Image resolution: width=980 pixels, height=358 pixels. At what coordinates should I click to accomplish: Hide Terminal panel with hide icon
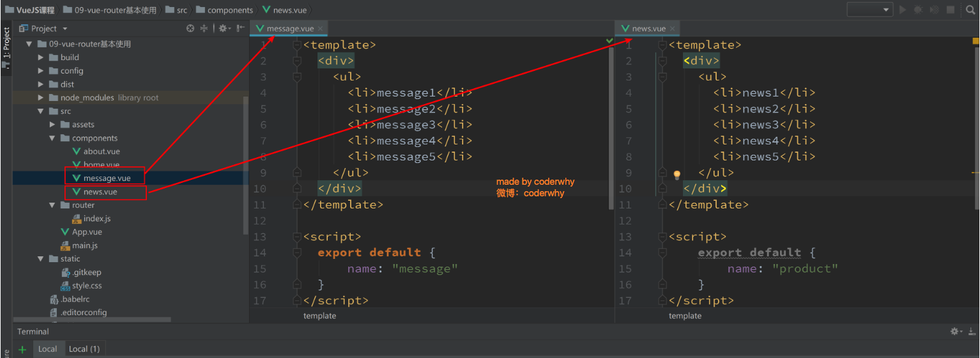pos(971,331)
